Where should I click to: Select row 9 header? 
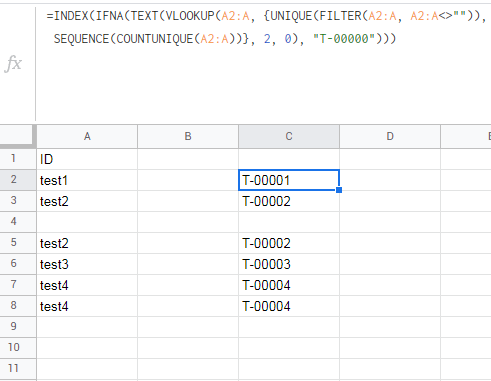[18, 327]
